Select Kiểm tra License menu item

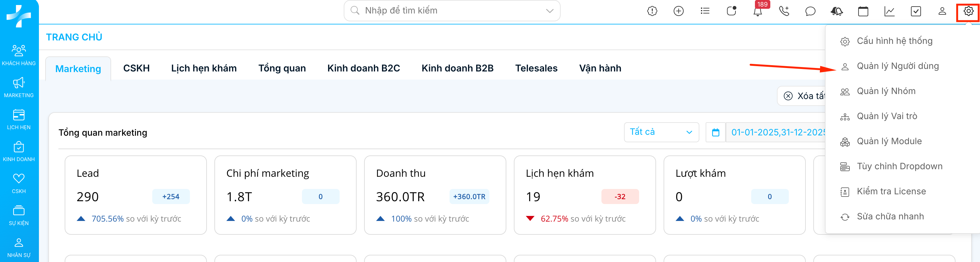[x=891, y=191]
